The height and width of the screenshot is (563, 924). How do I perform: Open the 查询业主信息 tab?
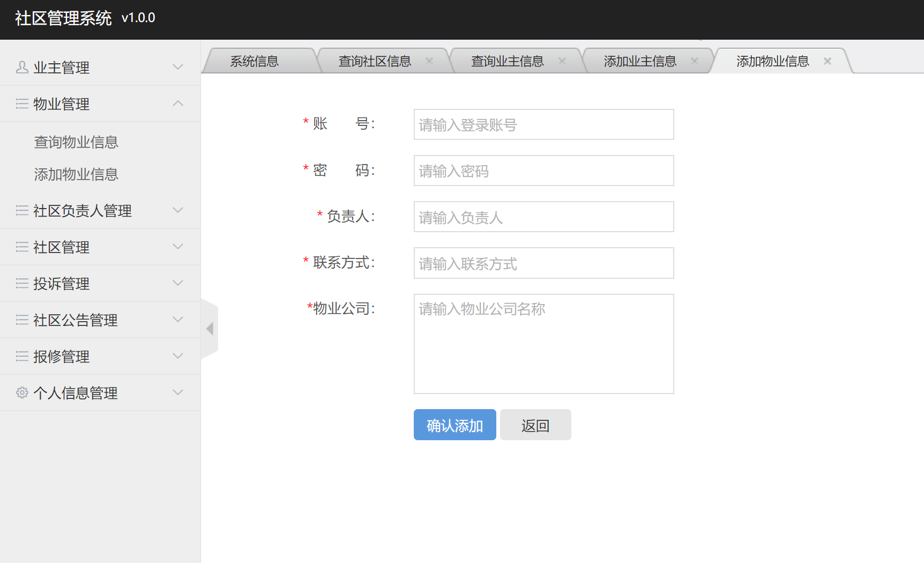507,61
